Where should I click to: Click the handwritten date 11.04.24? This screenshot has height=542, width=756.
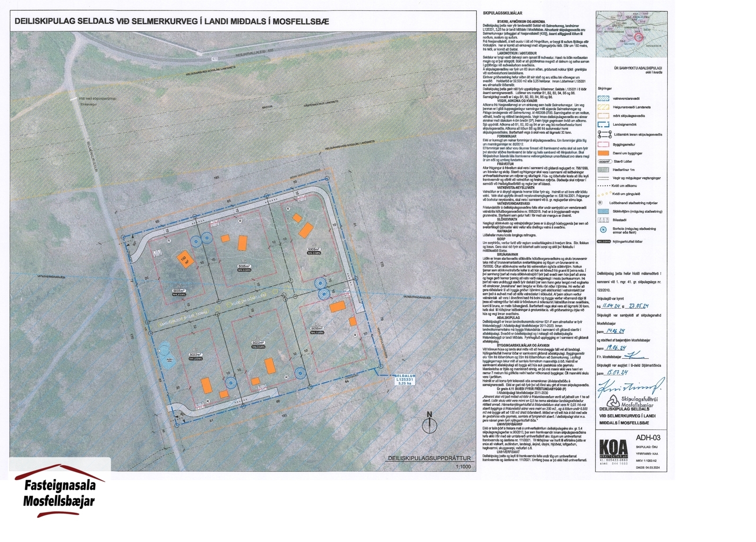click(610, 306)
